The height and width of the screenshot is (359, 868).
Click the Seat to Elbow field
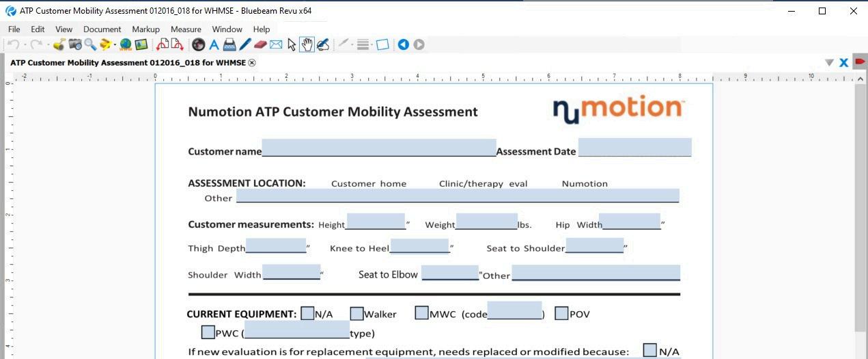point(450,273)
